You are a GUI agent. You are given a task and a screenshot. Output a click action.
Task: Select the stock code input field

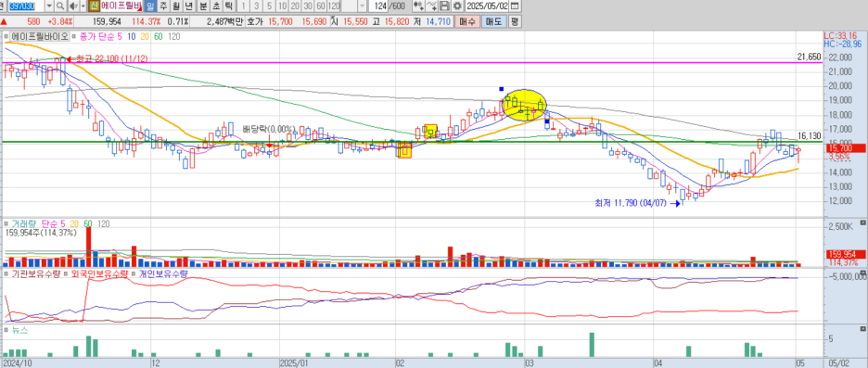(x=25, y=6)
